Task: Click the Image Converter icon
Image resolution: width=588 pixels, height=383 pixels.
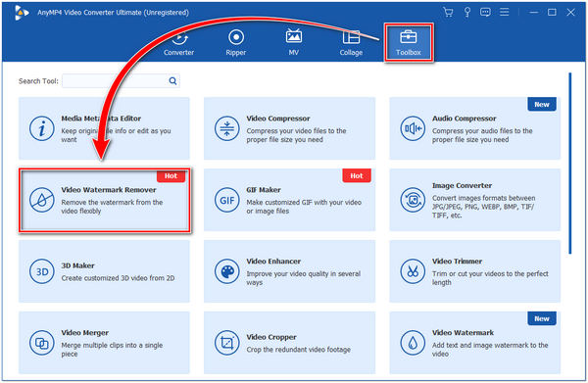Action: (413, 200)
